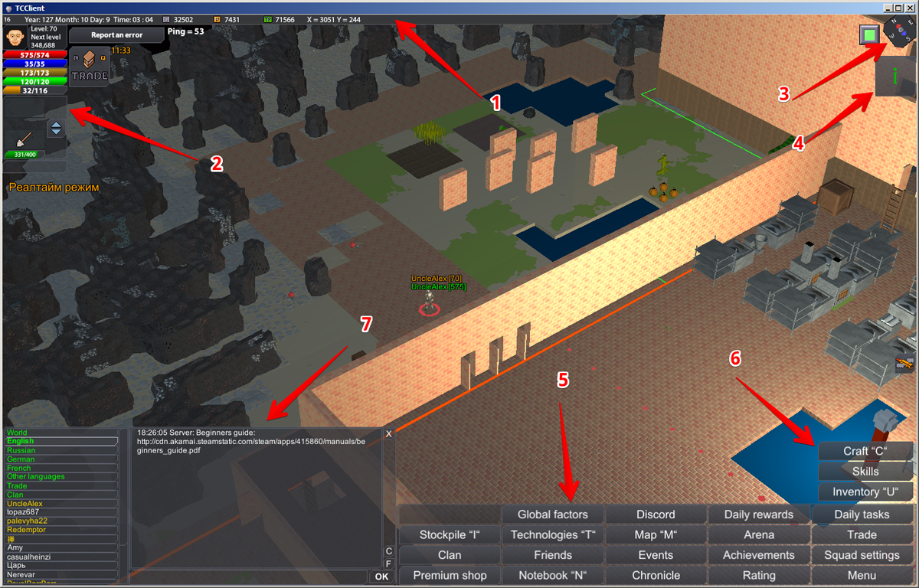Click the red health bar 575/574
Image resolution: width=919 pixels, height=588 pixels.
click(x=34, y=54)
